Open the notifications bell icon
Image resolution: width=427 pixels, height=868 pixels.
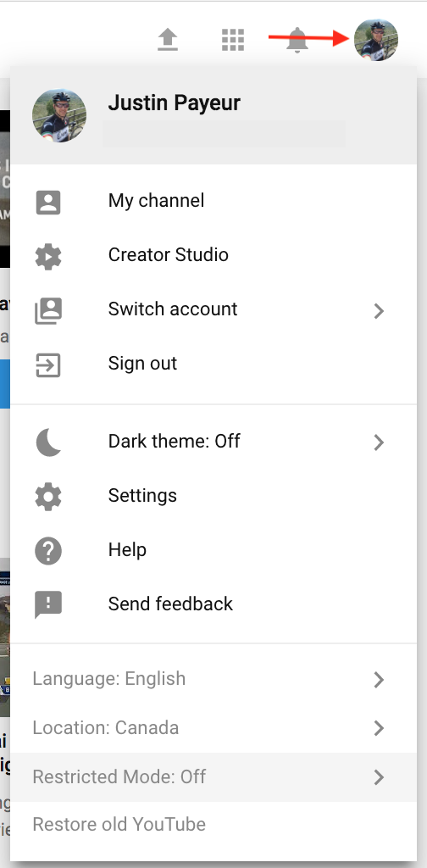pyautogui.click(x=297, y=40)
